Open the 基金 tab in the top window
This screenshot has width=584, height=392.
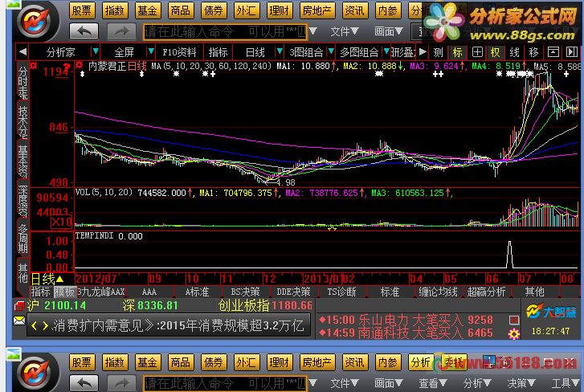coord(148,10)
